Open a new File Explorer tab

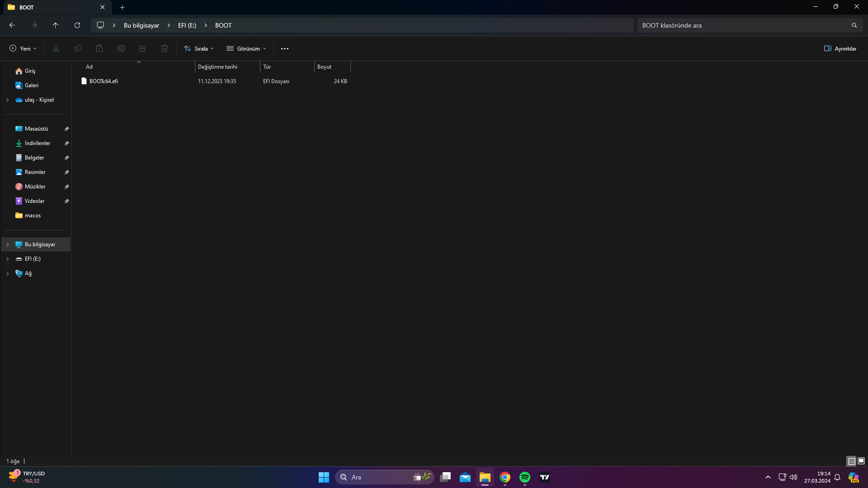click(122, 7)
